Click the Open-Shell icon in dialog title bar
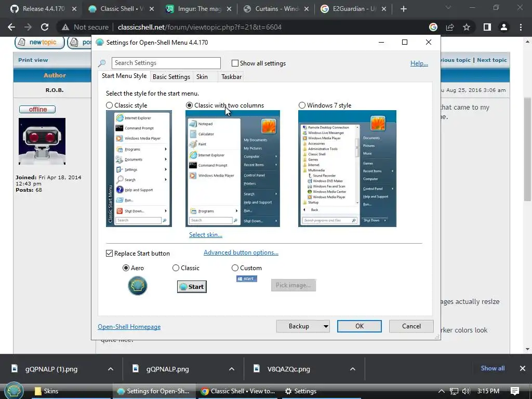Screen dimensions: 532x399 pos(100,43)
